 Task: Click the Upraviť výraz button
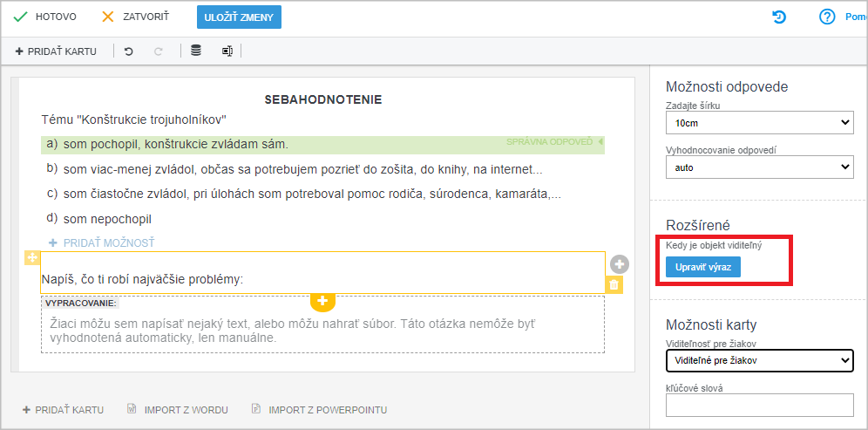tap(703, 267)
